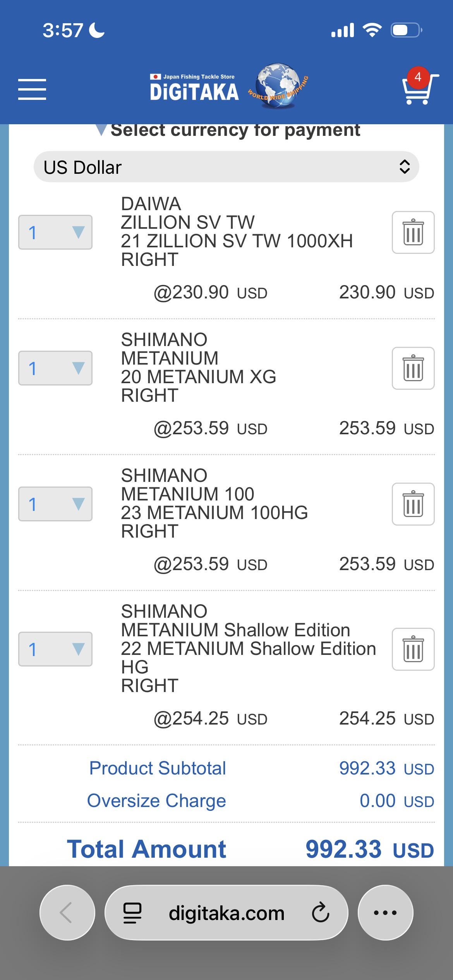Remove the 20 Metanium XG from cart

[413, 368]
